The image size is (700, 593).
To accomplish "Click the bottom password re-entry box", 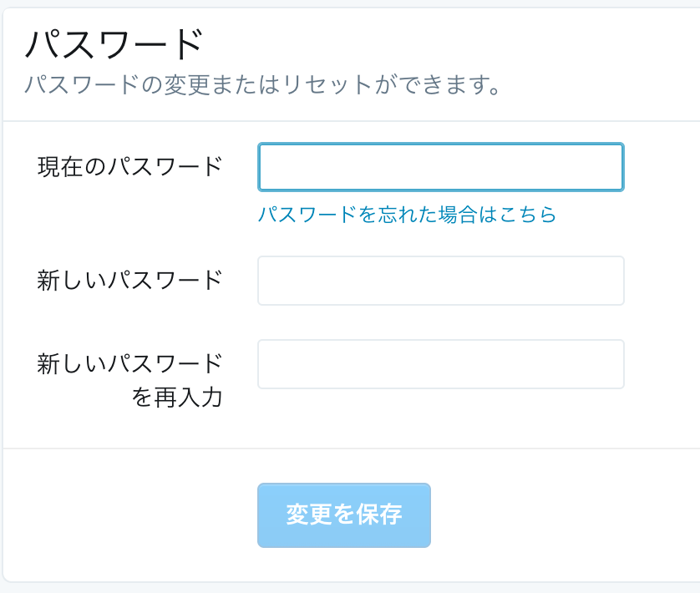I will pos(440,364).
